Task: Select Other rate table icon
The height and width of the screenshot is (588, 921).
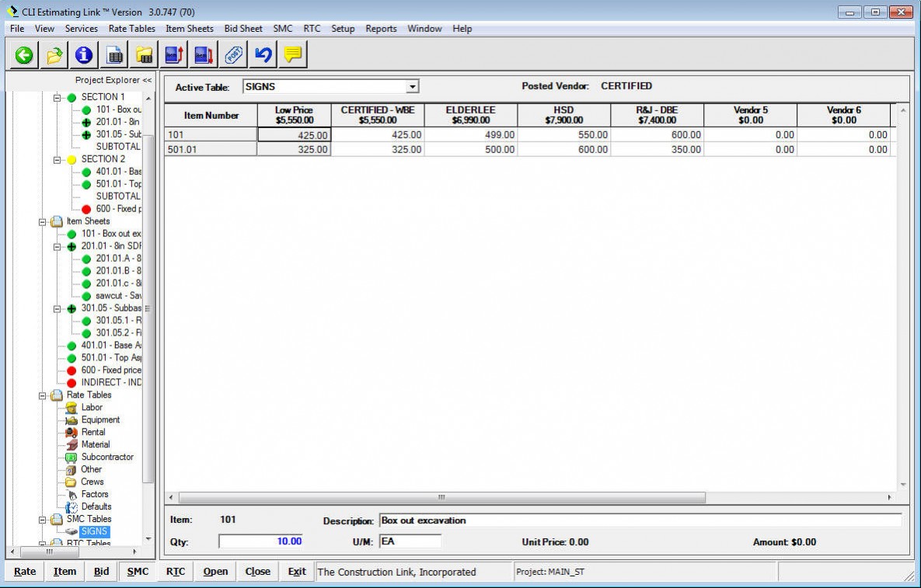Action: [x=71, y=469]
